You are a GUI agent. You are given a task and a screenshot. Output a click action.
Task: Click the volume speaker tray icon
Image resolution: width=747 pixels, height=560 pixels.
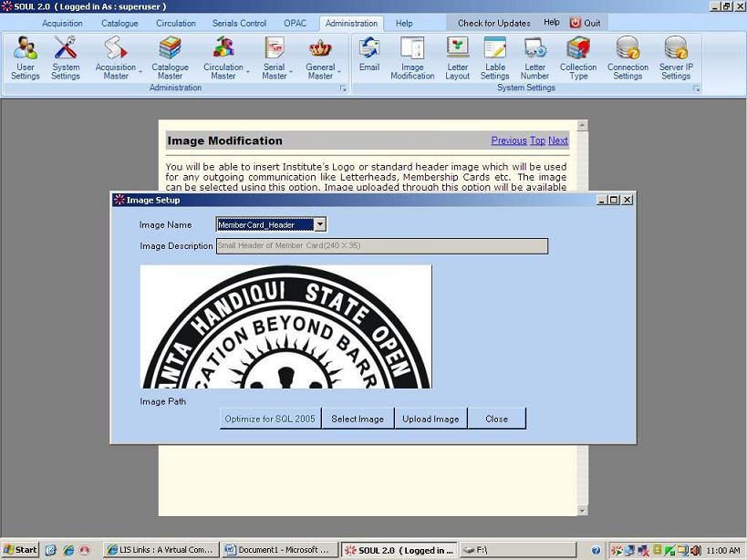pos(696,550)
